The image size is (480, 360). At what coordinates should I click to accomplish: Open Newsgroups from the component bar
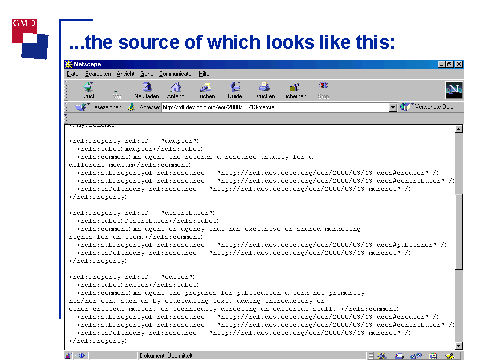(x=416, y=356)
